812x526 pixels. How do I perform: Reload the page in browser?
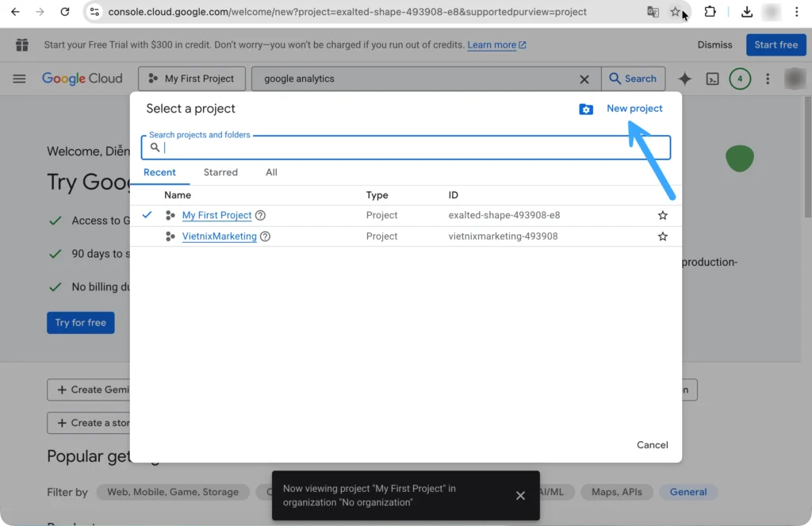click(x=65, y=12)
